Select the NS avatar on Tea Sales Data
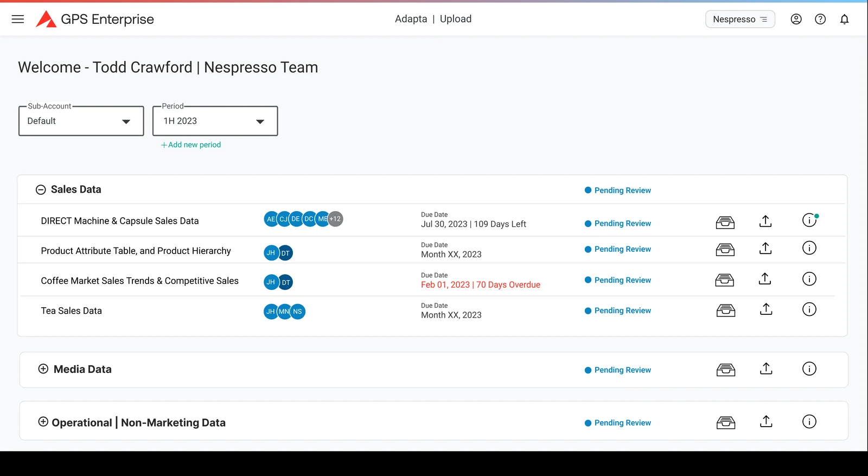Screen dimensions: 868x476 coord(298,312)
